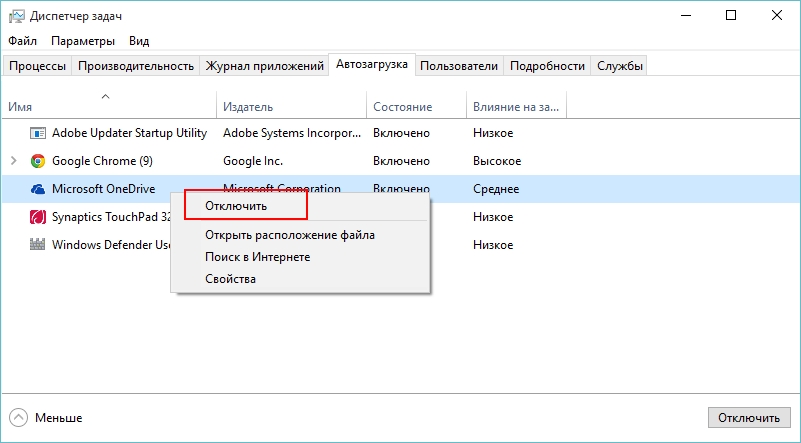Sort by the Издатель column header

click(292, 105)
